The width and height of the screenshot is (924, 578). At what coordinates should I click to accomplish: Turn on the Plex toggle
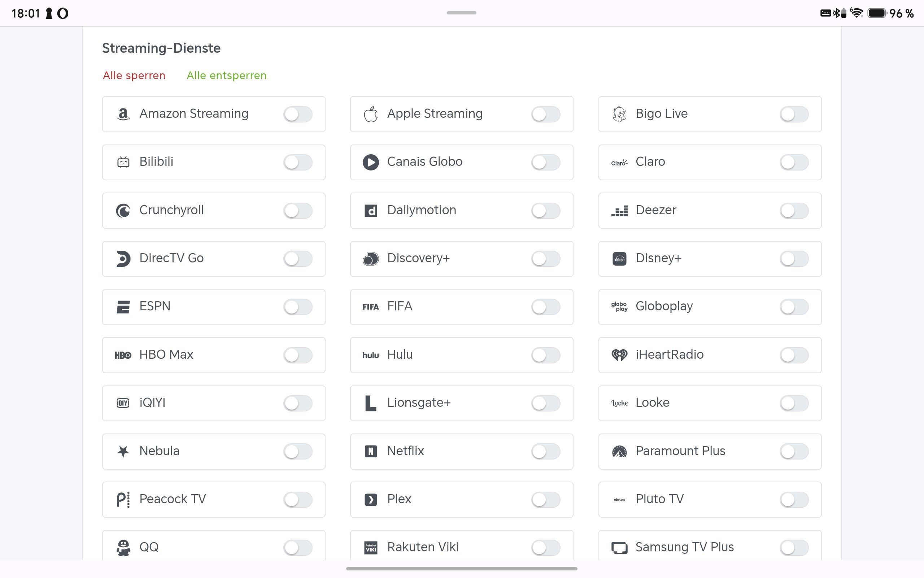[546, 500]
